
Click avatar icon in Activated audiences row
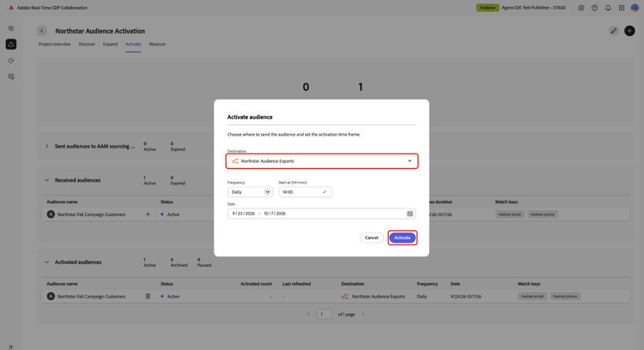coord(51,296)
